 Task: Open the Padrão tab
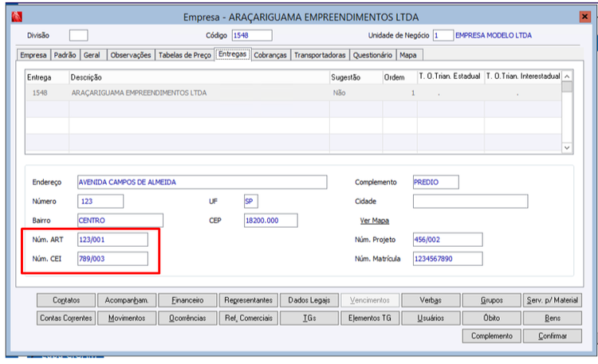tap(65, 55)
